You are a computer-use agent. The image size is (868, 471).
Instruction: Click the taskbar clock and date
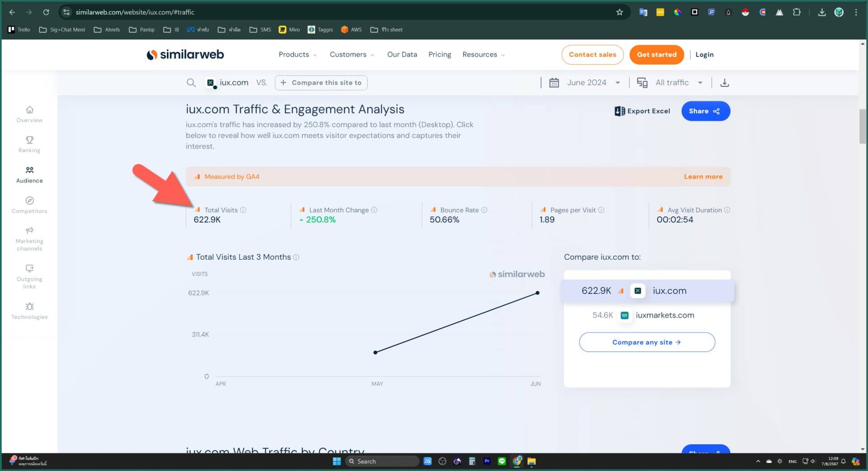830,461
